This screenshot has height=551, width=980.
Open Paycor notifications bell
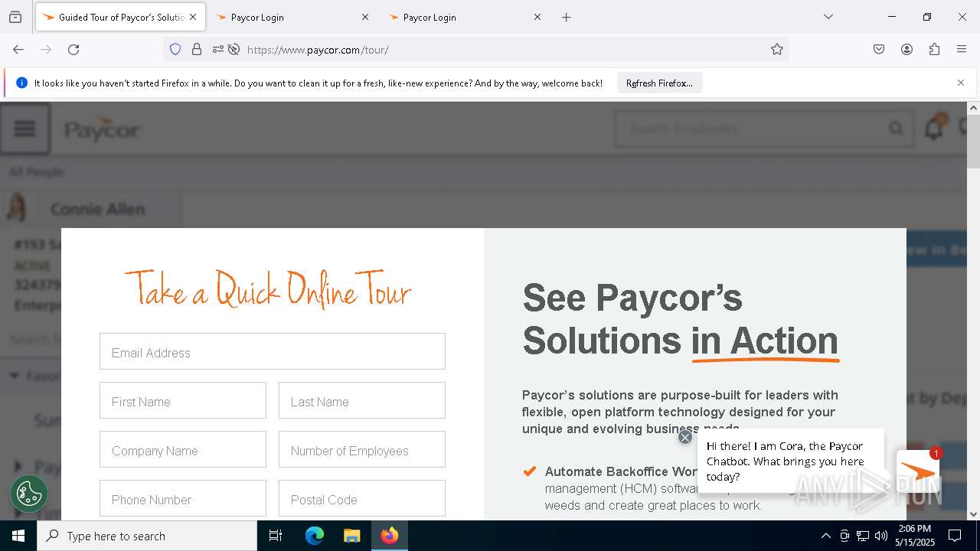[933, 129]
